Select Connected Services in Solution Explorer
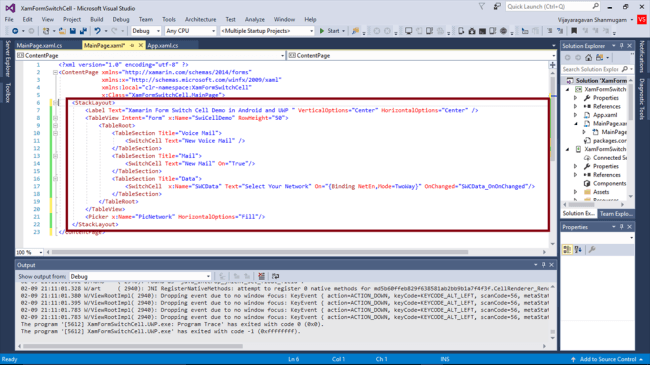Viewport: 650px width, 365px height. (605, 158)
